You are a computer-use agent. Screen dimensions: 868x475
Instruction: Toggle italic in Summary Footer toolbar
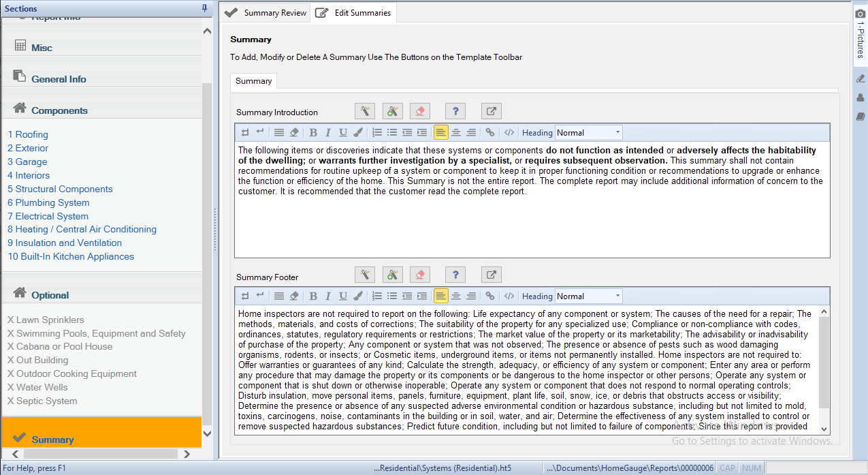(327, 296)
